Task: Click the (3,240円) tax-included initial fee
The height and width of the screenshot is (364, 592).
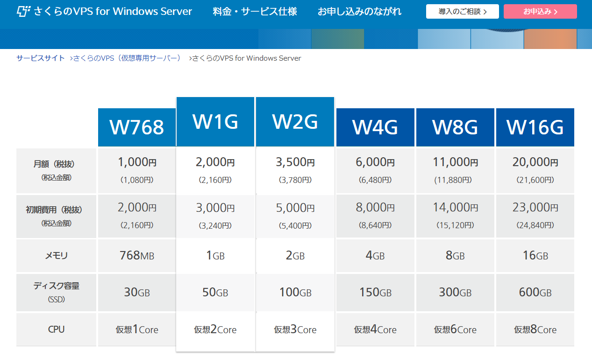Action: click(x=215, y=225)
